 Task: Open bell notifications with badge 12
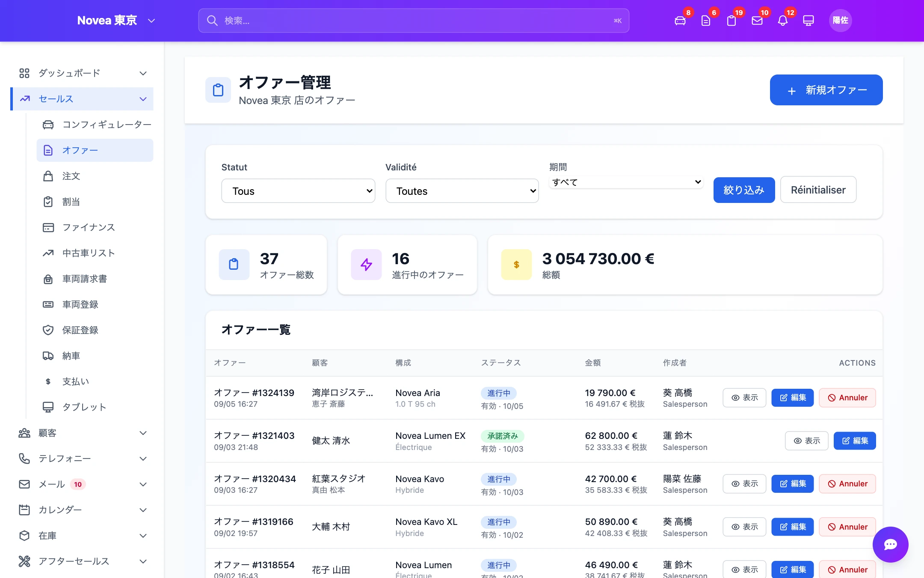pyautogui.click(x=782, y=21)
